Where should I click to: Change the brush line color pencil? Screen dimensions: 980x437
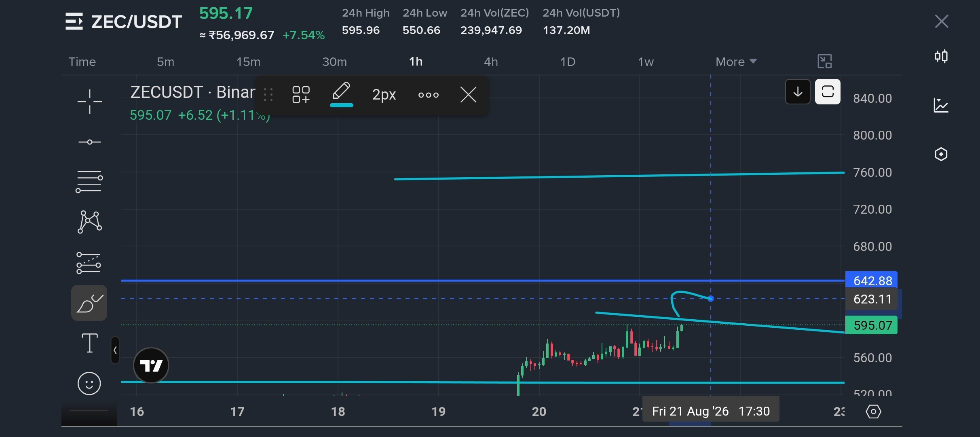(342, 94)
